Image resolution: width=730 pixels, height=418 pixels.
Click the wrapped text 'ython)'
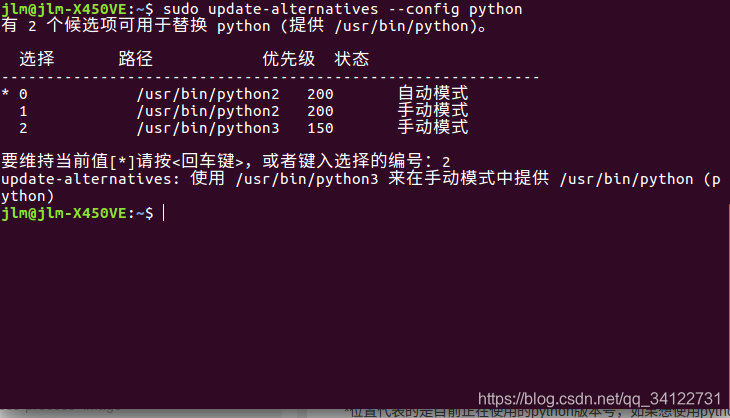27,196
